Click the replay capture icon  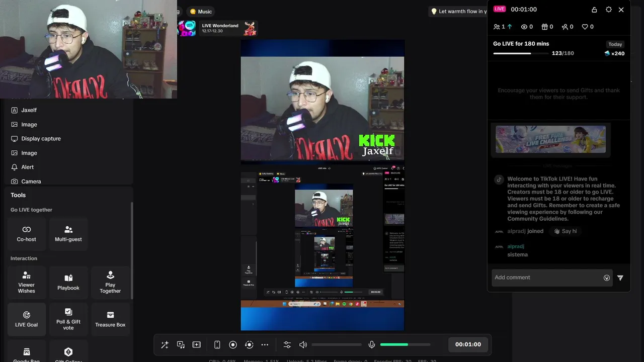(249, 345)
